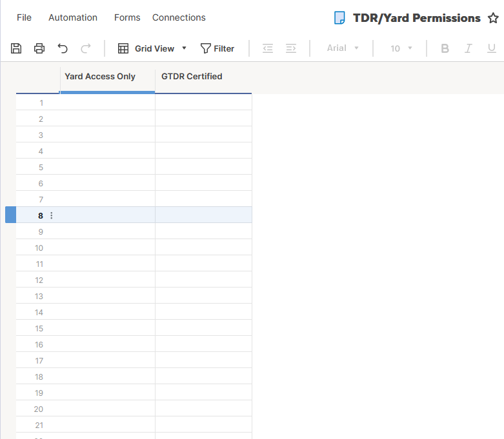The image size is (504, 439).
Task: Open the Connections menu
Action: (179, 17)
